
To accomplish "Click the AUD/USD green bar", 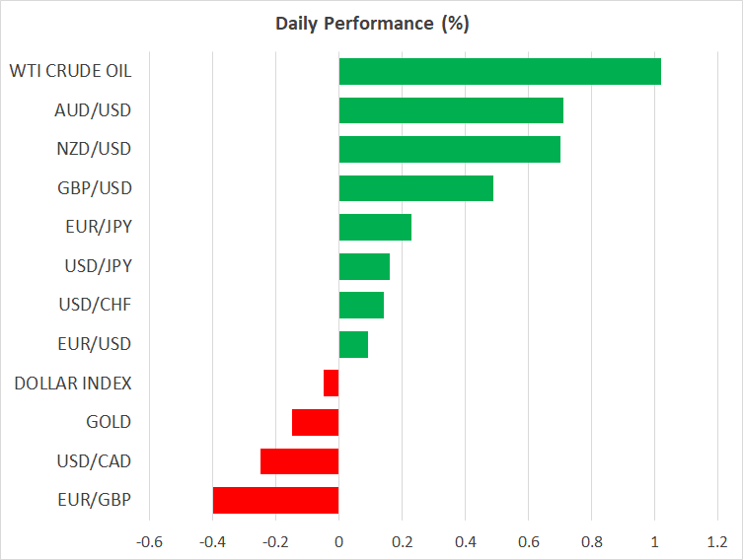I will pyautogui.click(x=451, y=110).
